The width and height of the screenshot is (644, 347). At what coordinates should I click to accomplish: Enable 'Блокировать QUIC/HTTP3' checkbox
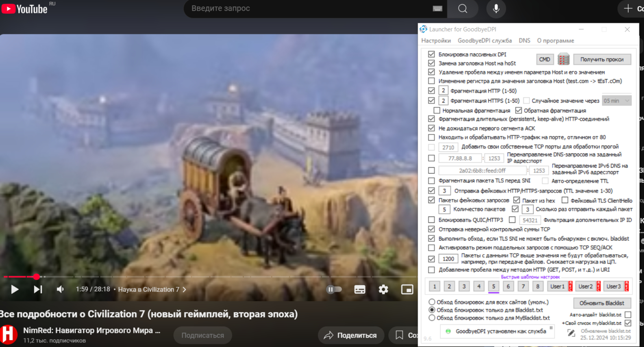coord(431,220)
